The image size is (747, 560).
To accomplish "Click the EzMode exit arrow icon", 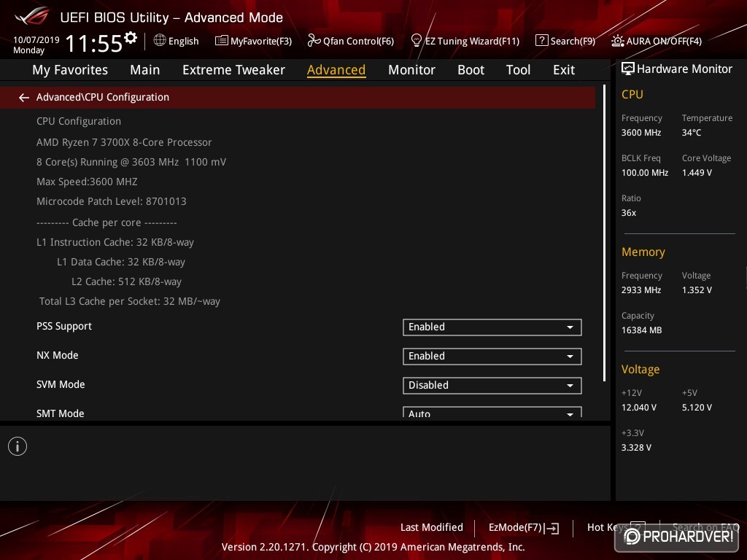I will click(553, 528).
